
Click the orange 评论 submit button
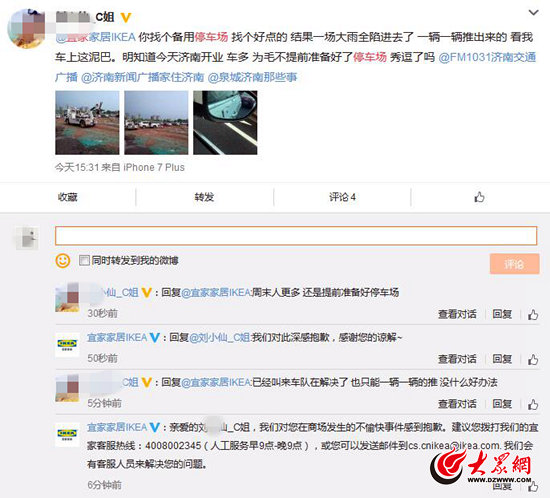[x=514, y=264]
